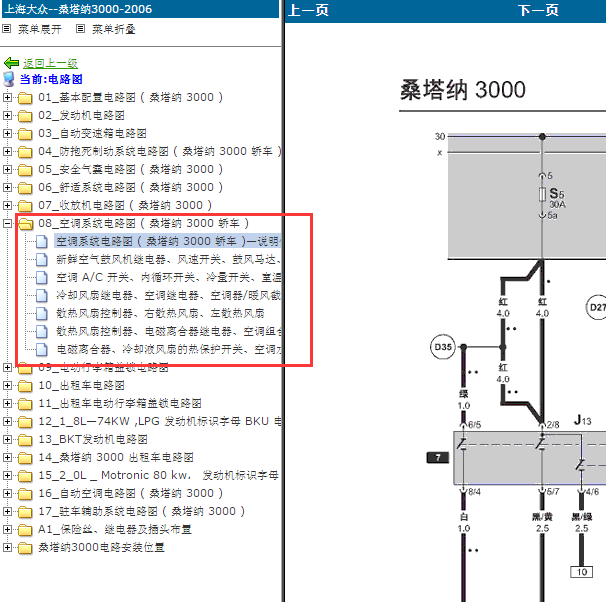
Task: Open 空调 A/C 开关、内循环开关 page
Action: (168, 277)
